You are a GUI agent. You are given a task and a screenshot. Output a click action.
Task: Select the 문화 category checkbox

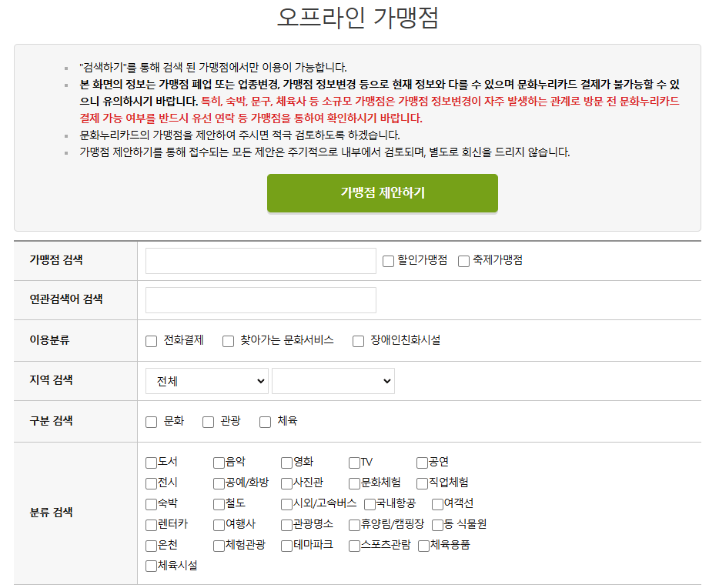click(151, 421)
